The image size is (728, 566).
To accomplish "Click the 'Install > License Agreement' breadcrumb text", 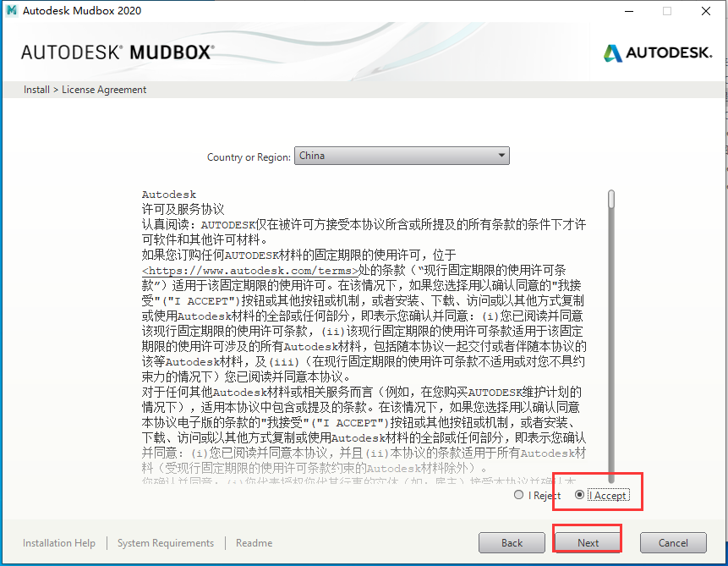I will coord(85,90).
